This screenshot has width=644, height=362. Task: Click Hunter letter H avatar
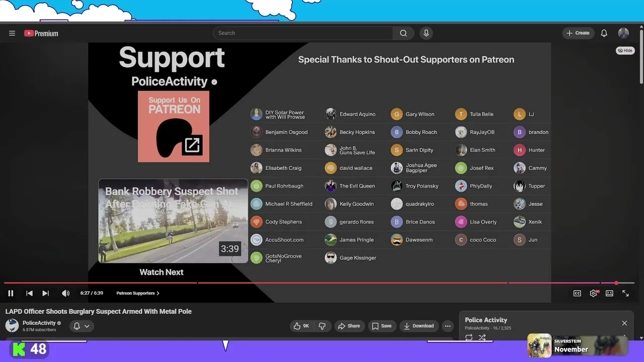click(x=520, y=150)
